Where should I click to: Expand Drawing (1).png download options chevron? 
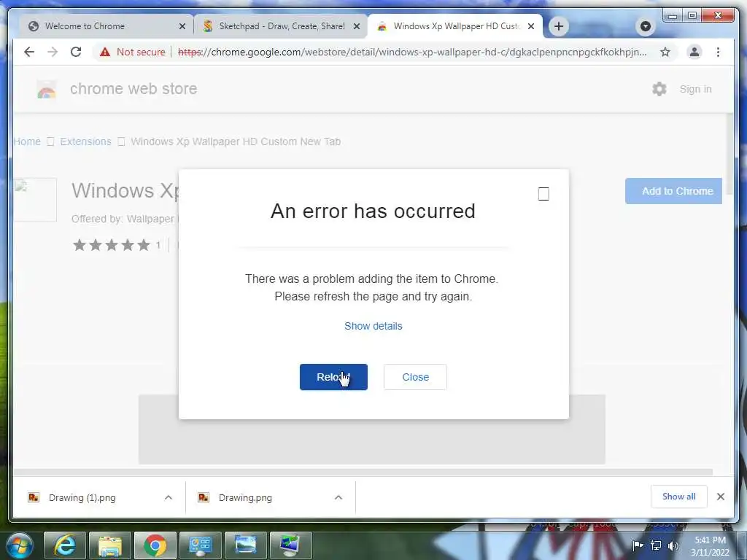click(169, 497)
